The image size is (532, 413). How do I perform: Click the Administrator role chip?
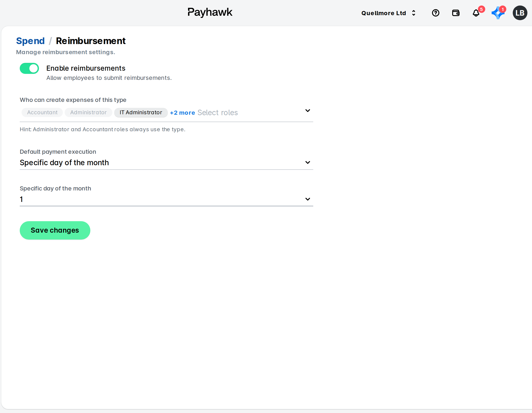click(89, 112)
